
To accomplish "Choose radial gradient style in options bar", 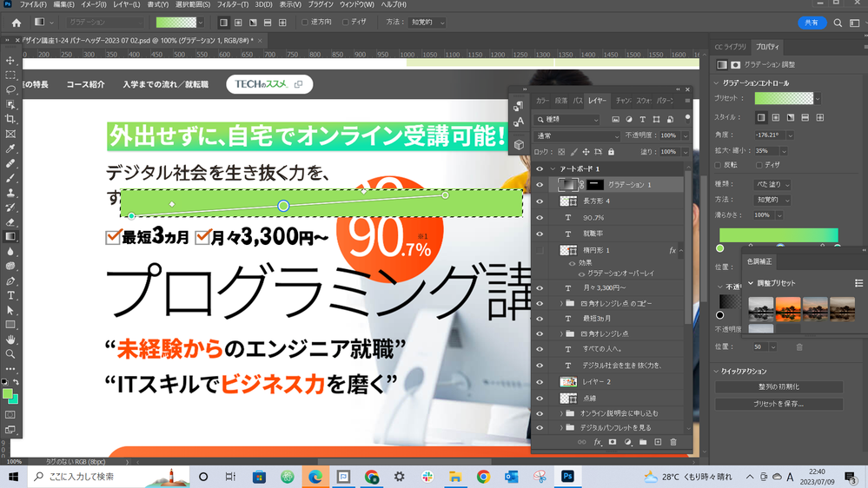I will point(238,23).
